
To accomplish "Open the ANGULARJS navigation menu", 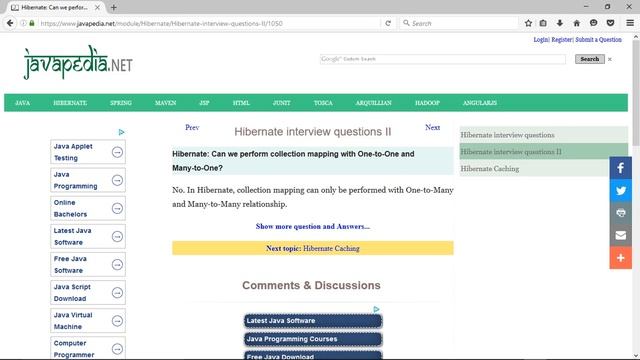I will tap(480, 103).
